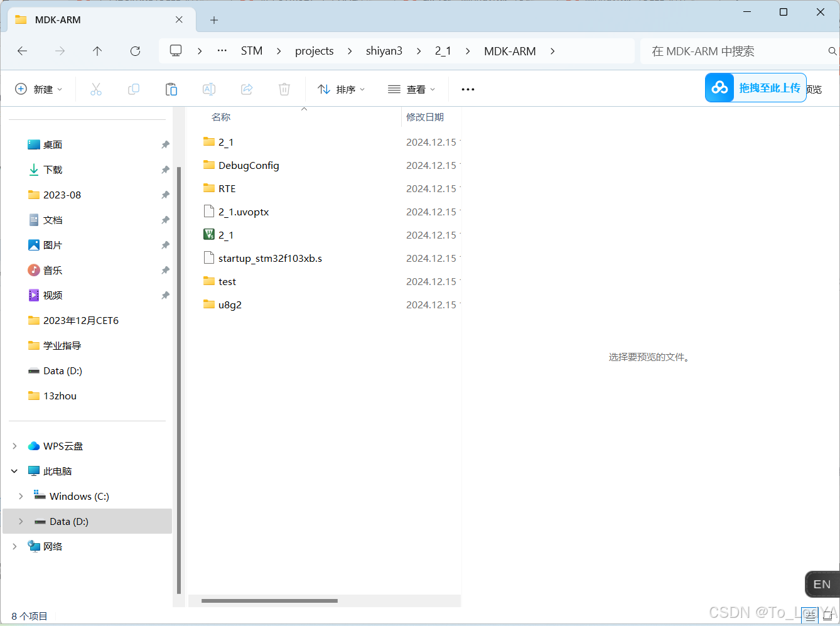Navigate to shiyan3 in breadcrumb
840x626 pixels.
pyautogui.click(x=384, y=51)
